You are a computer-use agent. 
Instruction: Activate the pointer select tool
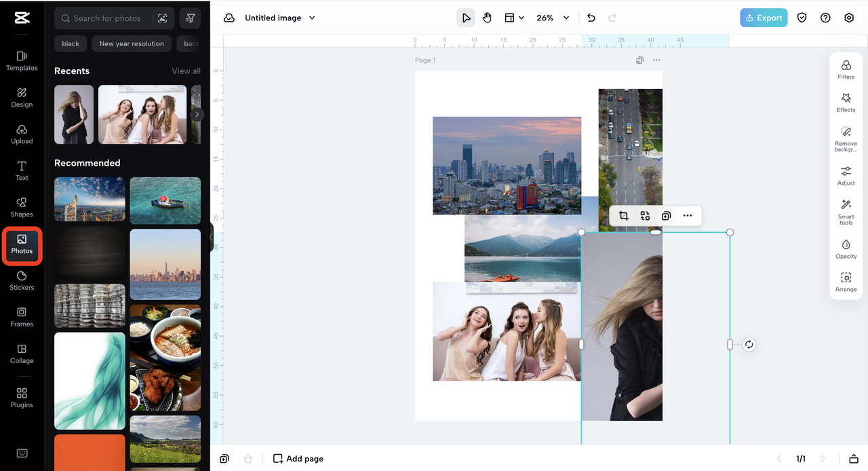(466, 18)
